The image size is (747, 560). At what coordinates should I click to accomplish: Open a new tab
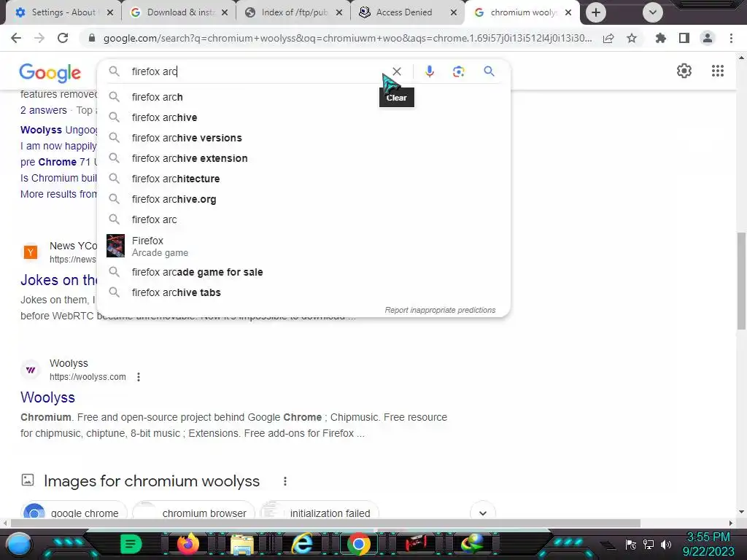pos(595,12)
